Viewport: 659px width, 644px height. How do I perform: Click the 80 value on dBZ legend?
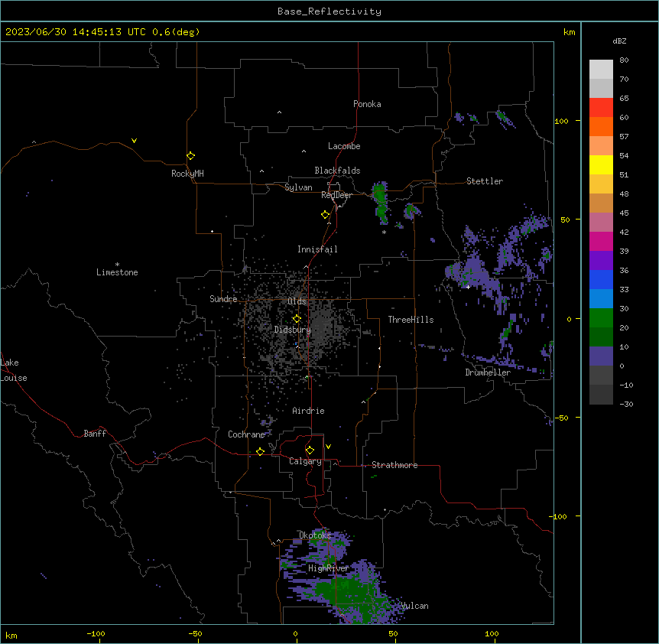pos(624,60)
